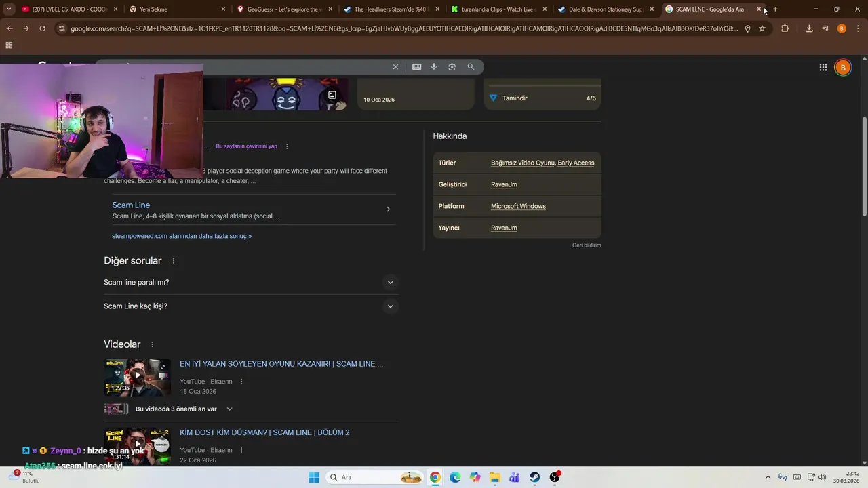
Task: Open Microsoft Edge from the taskbar
Action: click(455, 477)
